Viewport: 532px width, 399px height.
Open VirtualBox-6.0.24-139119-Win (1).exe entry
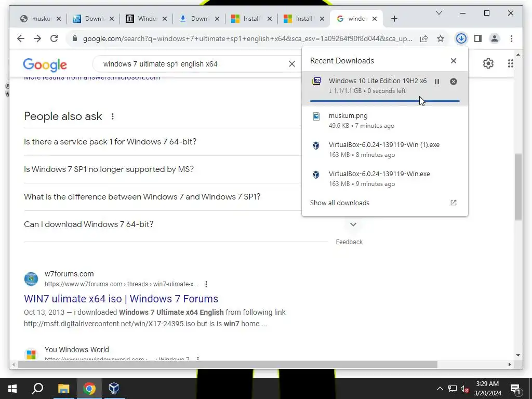(385, 150)
